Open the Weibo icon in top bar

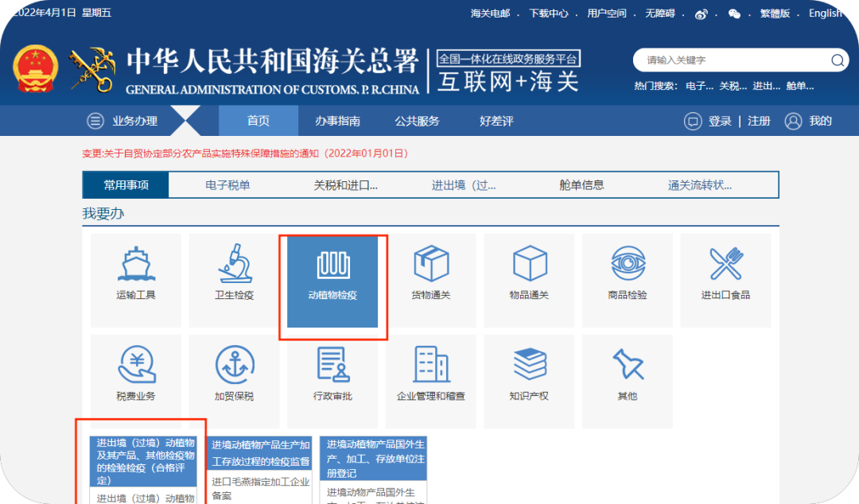pos(702,14)
